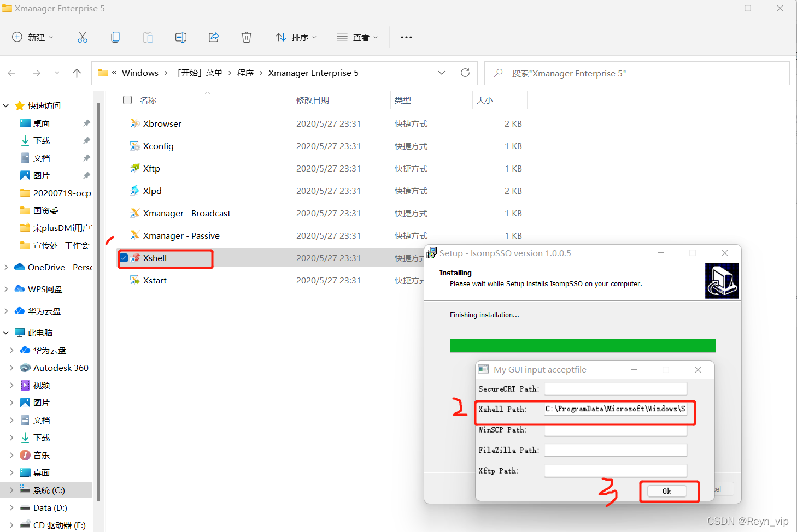Open the address bar history dropdown chevron
Viewport: 797px width, 532px height.
pos(442,73)
